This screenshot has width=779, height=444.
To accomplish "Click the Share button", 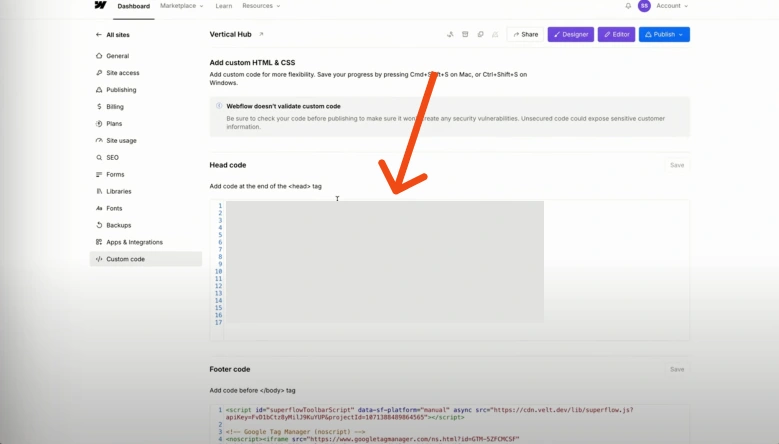I will coord(525,34).
